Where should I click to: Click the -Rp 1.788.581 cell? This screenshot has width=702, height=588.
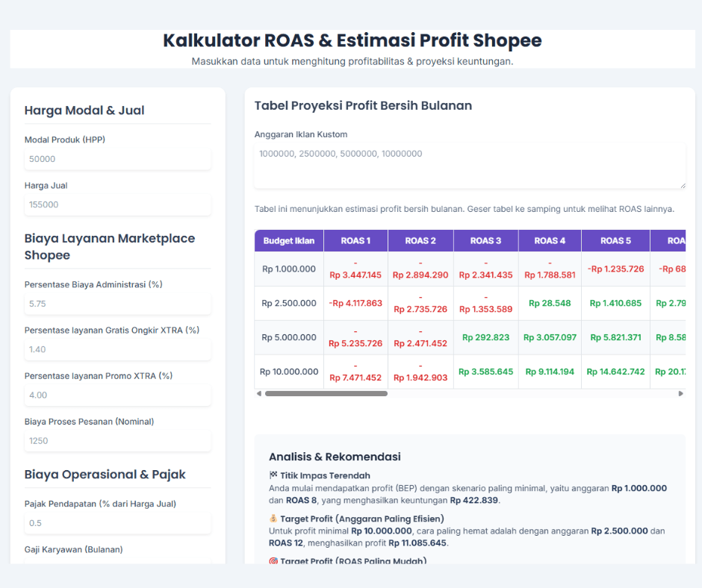click(x=550, y=269)
